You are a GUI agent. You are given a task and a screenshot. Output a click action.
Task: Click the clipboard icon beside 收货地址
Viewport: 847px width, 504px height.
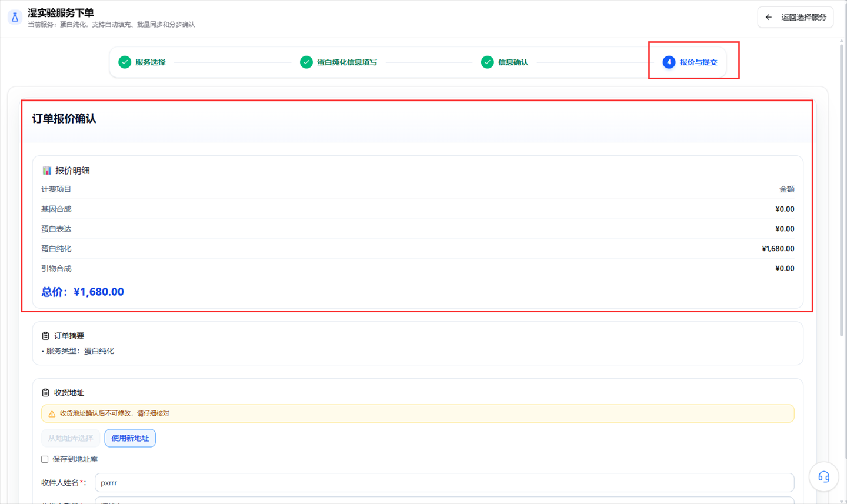(45, 393)
